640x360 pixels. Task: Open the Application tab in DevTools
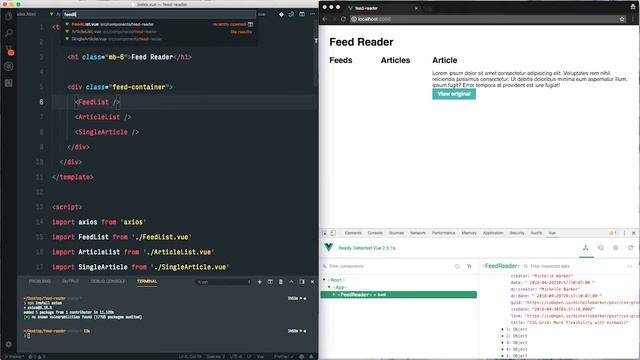point(493,233)
